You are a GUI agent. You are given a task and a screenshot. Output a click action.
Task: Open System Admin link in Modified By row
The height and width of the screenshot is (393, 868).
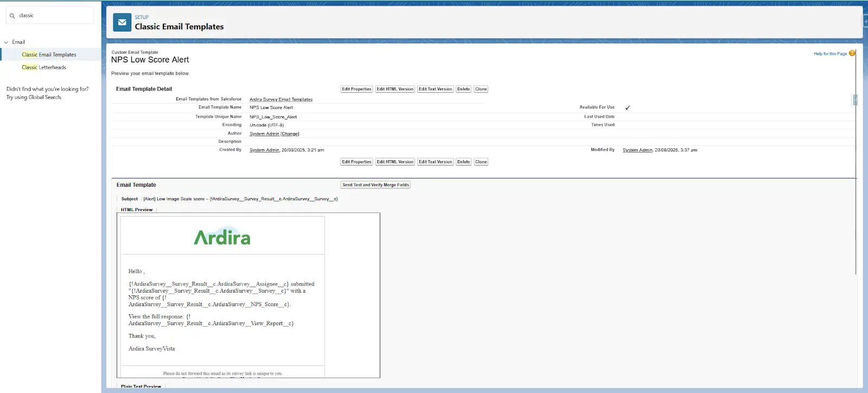(x=637, y=150)
